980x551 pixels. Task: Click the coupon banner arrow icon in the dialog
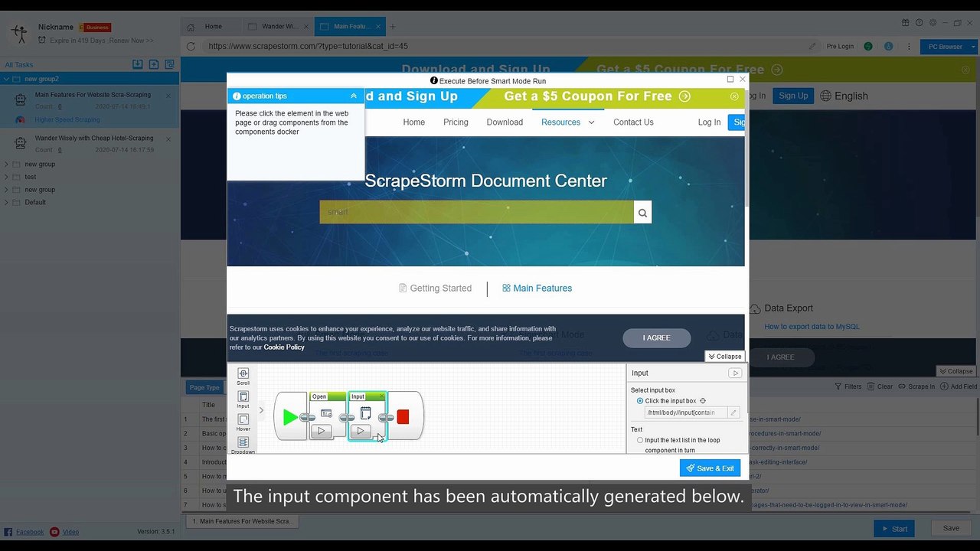tap(684, 96)
